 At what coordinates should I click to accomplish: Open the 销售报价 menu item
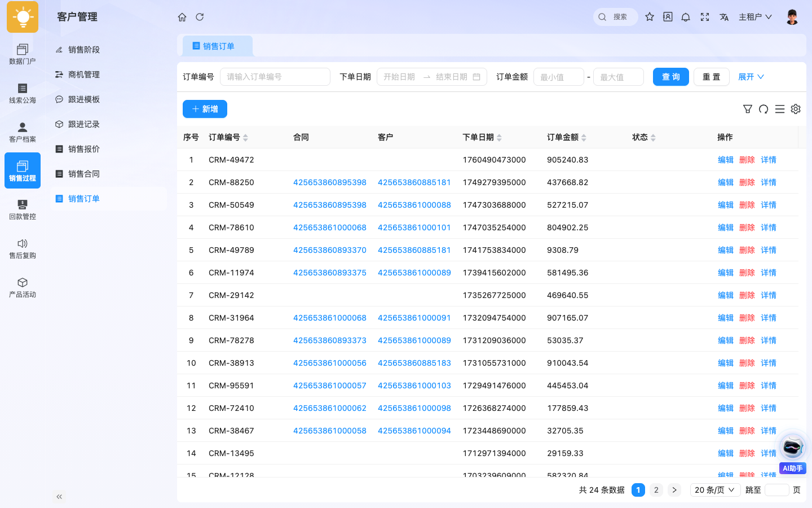pyautogui.click(x=108, y=149)
